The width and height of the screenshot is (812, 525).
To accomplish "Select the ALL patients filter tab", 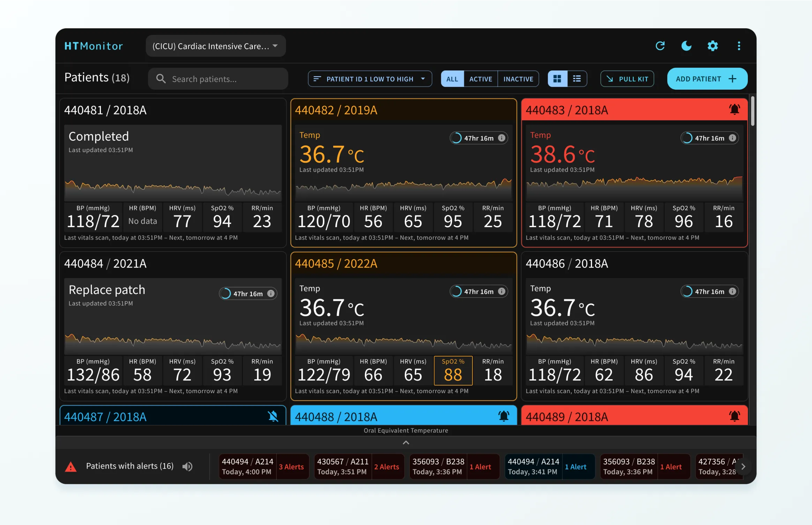I will (452, 79).
